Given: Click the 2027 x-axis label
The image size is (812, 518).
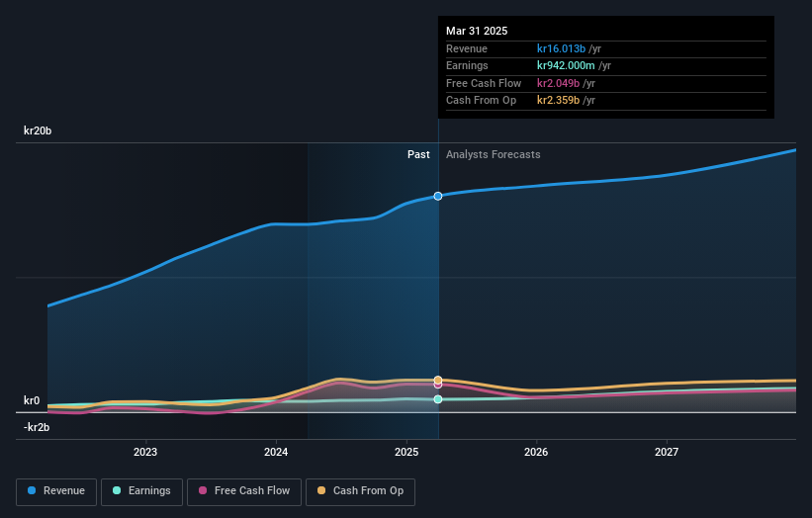Looking at the screenshot, I should pos(667,452).
